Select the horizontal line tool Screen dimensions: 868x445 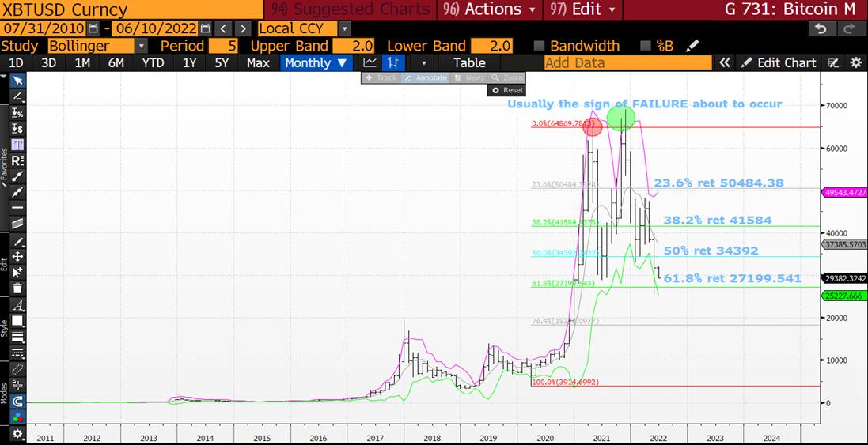[17, 208]
